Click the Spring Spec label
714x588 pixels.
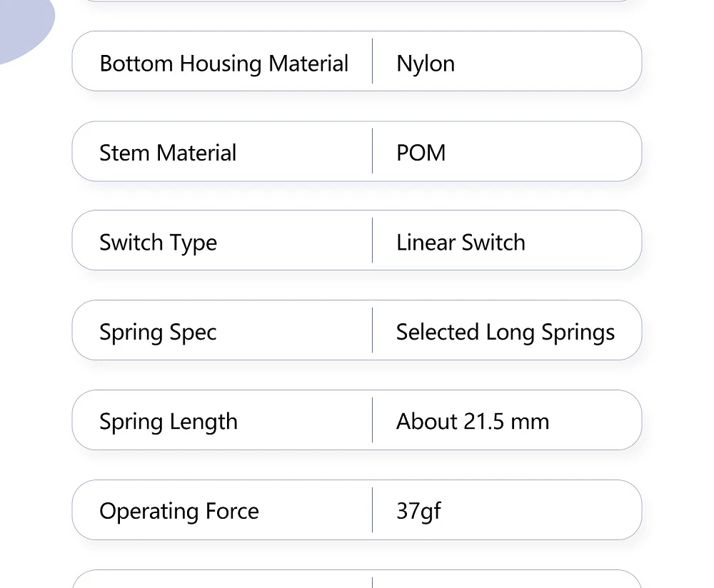(158, 333)
